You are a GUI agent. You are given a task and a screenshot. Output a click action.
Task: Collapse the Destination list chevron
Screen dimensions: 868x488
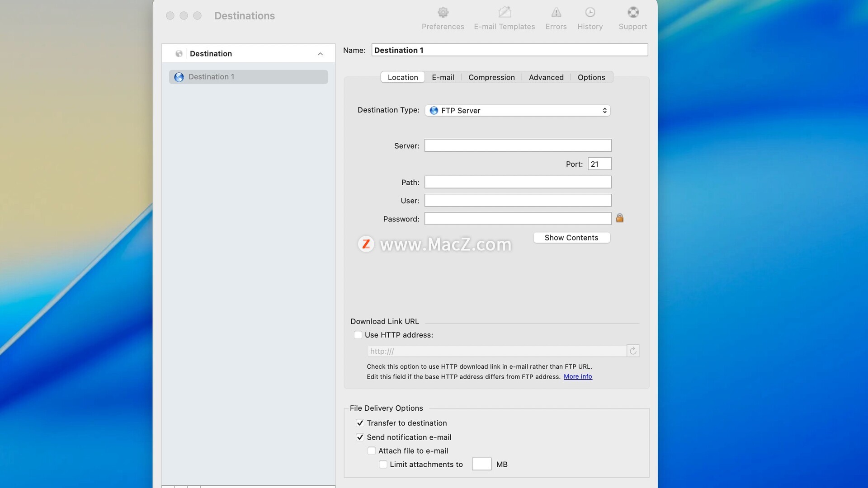click(320, 54)
